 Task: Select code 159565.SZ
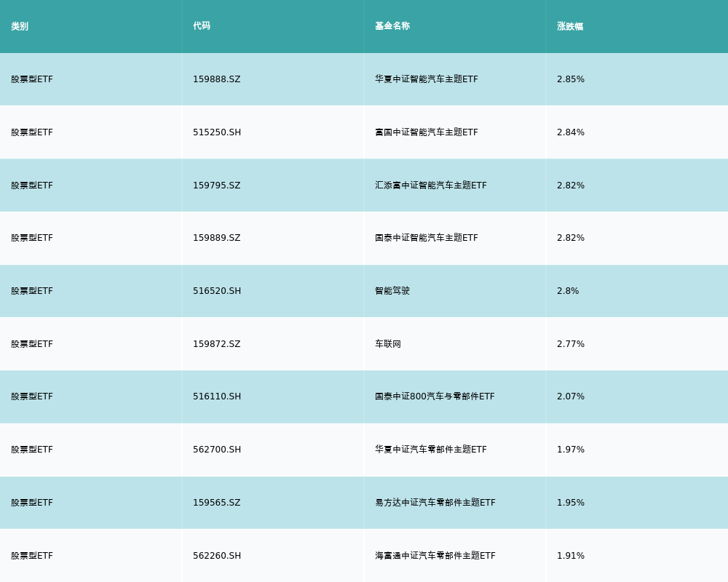point(217,503)
